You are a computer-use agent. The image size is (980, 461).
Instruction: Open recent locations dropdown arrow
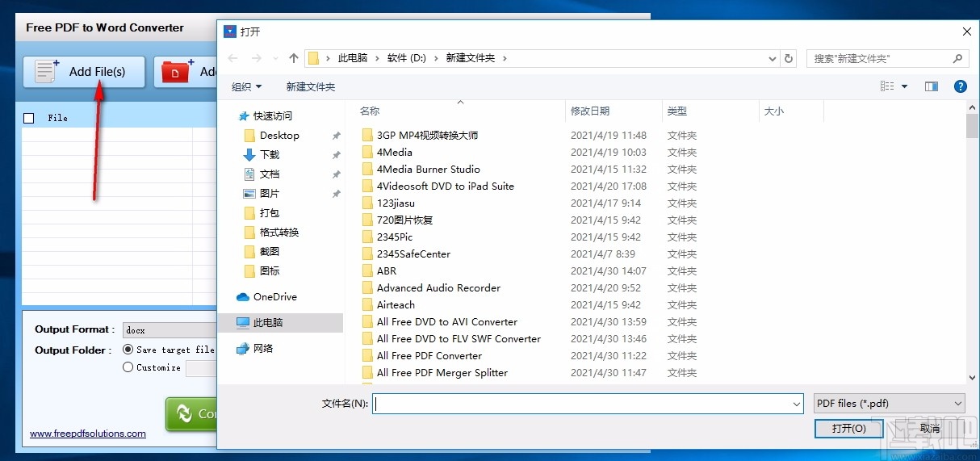point(275,58)
